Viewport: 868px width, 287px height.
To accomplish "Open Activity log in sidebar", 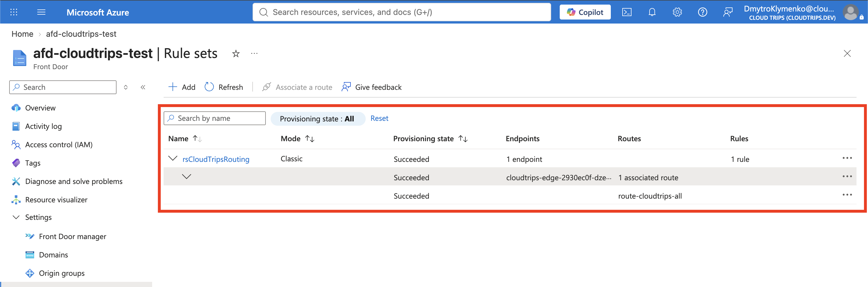I will pyautogui.click(x=43, y=126).
